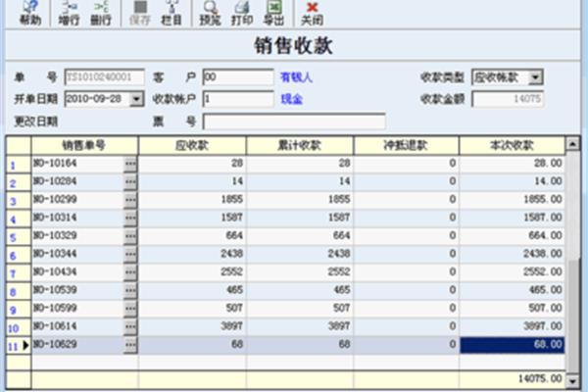Open lookup button for NO-10284

pos(130,182)
